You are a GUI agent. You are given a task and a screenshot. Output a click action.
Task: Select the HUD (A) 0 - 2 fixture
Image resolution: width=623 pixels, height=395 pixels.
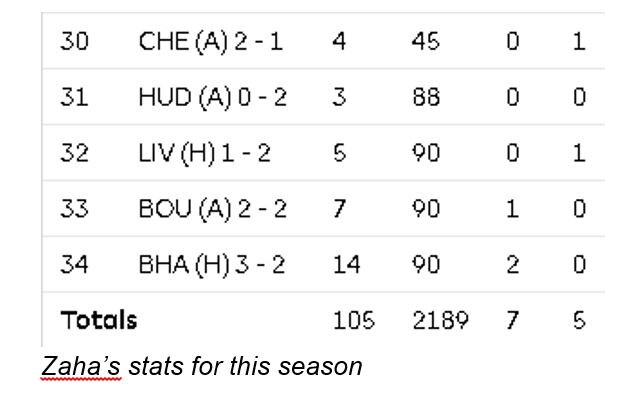pyautogui.click(x=213, y=97)
